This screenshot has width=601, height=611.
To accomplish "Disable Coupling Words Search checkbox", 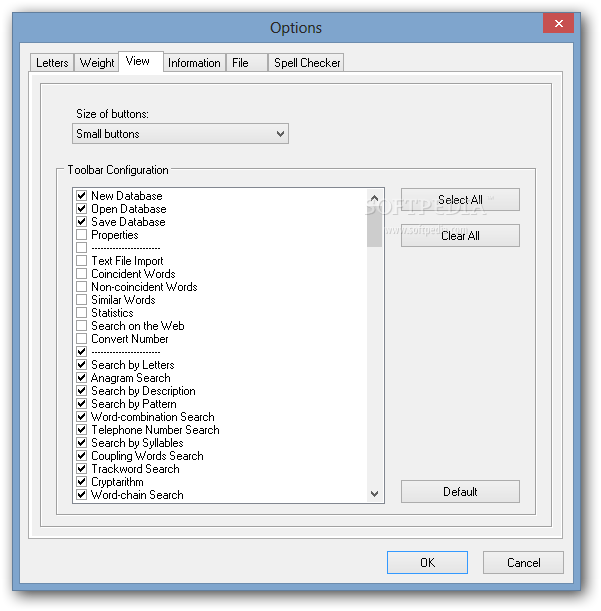I will (81, 456).
